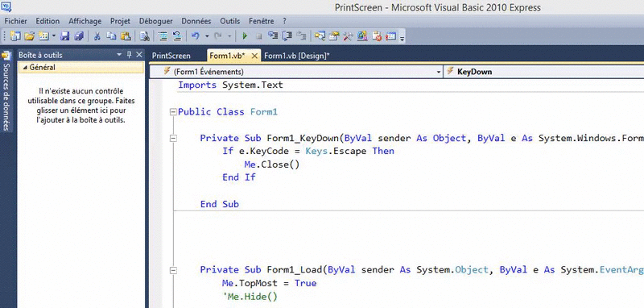This screenshot has width=644, height=308.
Task: Click the Paste clipboard icon
Action: click(x=126, y=36)
